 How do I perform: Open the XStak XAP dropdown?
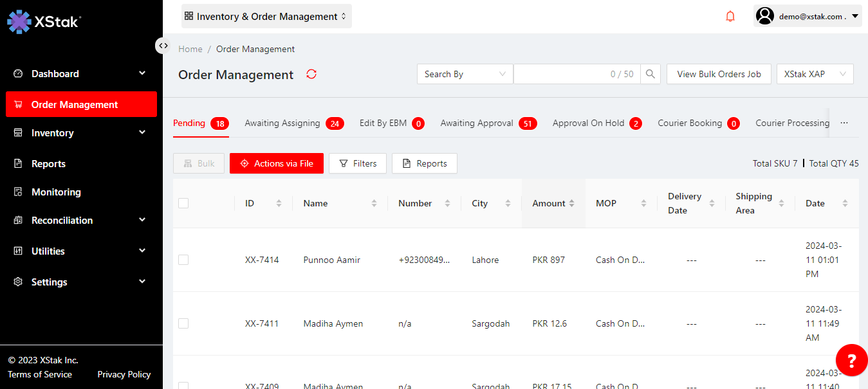[x=815, y=75]
